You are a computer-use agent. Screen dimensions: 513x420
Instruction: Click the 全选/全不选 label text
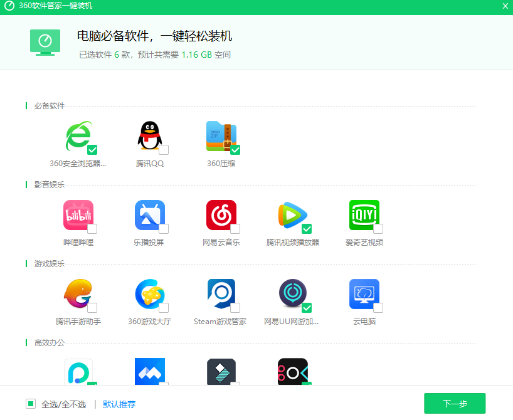pos(63,404)
